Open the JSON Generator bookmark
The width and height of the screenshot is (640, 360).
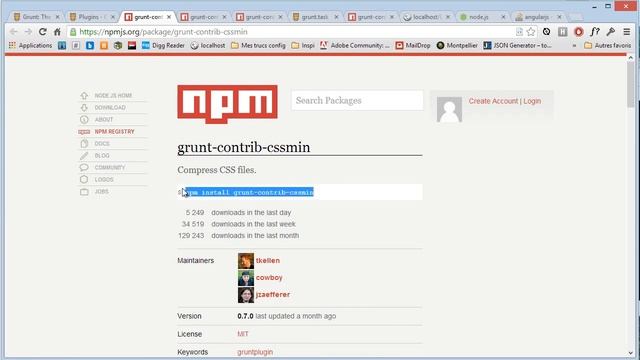click(517, 46)
